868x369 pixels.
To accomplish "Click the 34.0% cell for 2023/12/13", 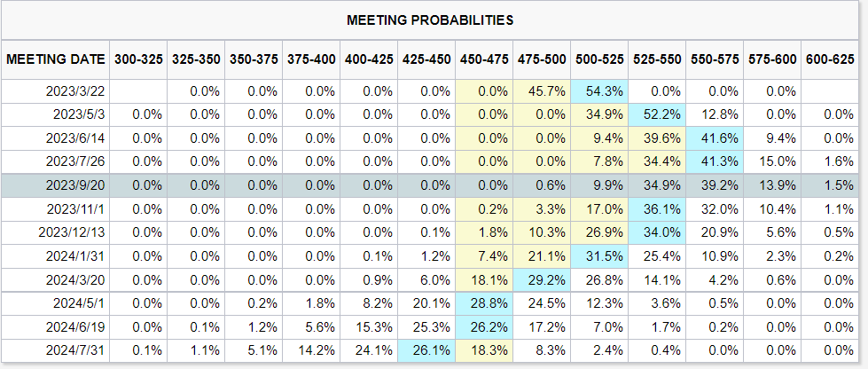I will tap(657, 232).
